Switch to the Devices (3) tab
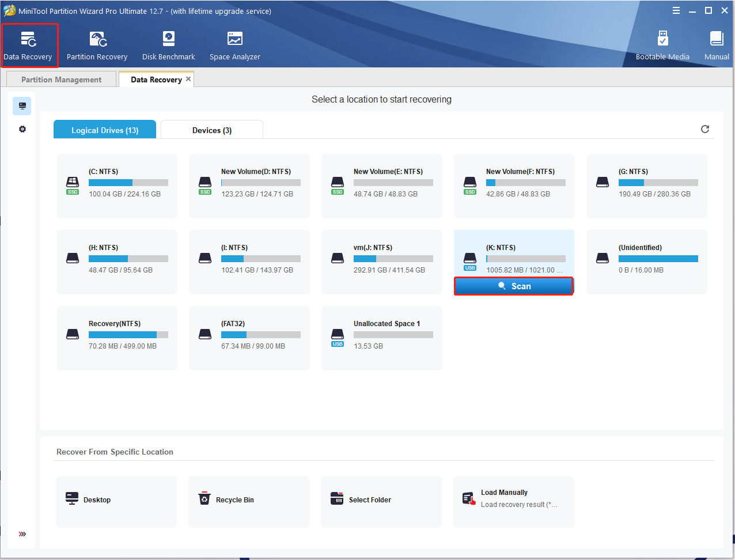The height and width of the screenshot is (560, 735). pos(212,130)
